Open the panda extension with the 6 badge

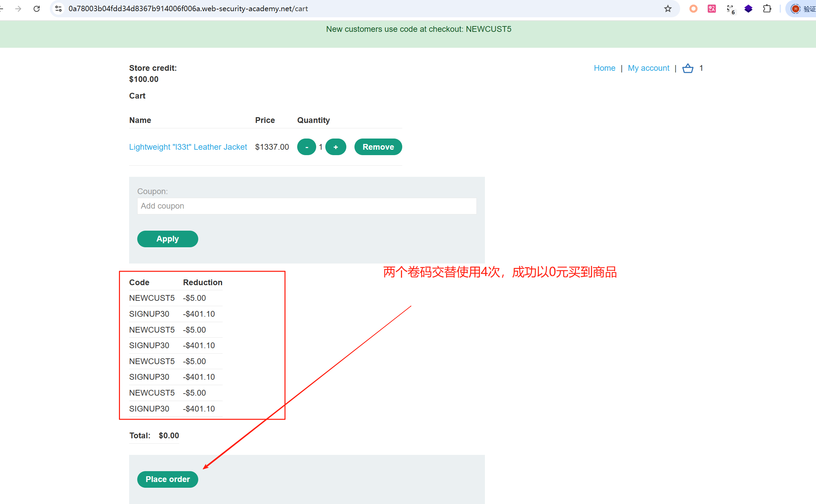coord(730,9)
